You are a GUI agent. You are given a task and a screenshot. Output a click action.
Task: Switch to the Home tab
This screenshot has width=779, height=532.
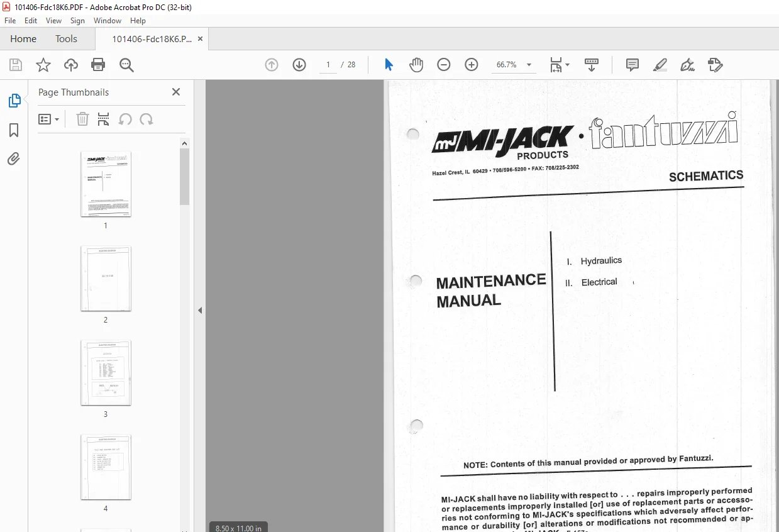[23, 39]
